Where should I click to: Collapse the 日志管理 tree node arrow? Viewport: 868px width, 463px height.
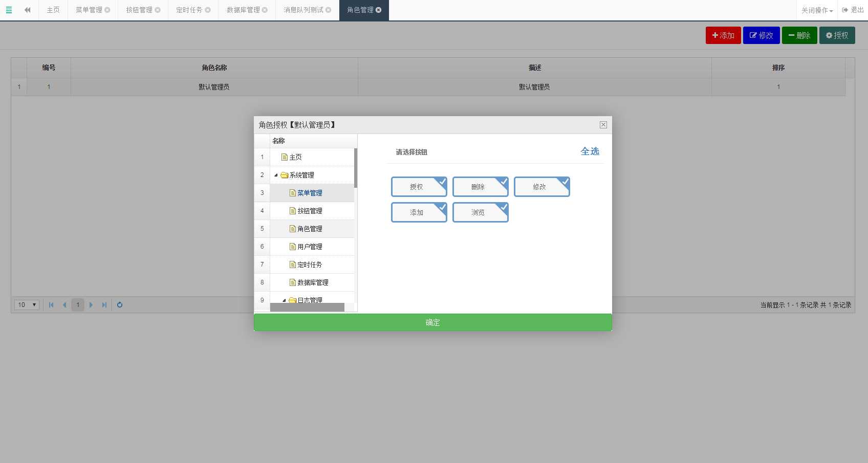[284, 300]
